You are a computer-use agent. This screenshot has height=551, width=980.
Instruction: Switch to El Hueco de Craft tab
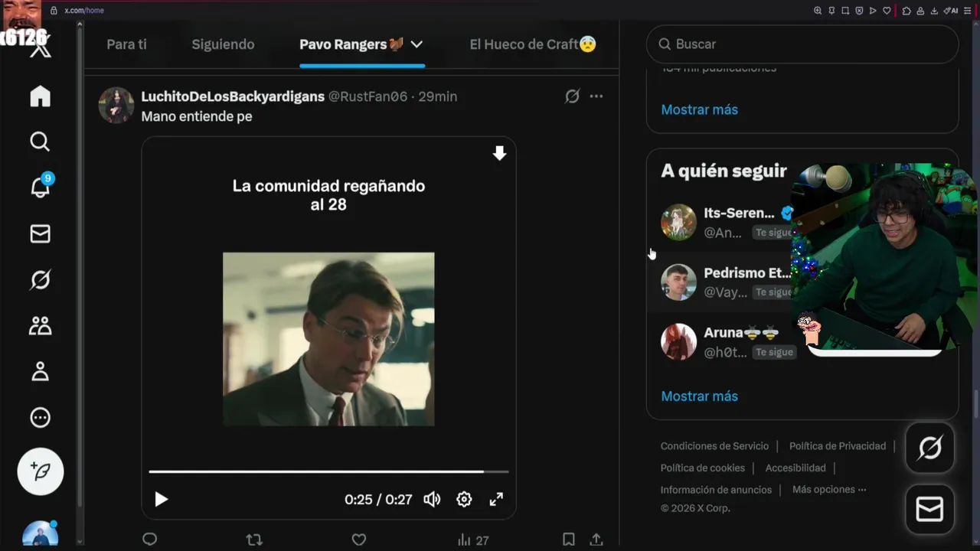click(x=533, y=44)
